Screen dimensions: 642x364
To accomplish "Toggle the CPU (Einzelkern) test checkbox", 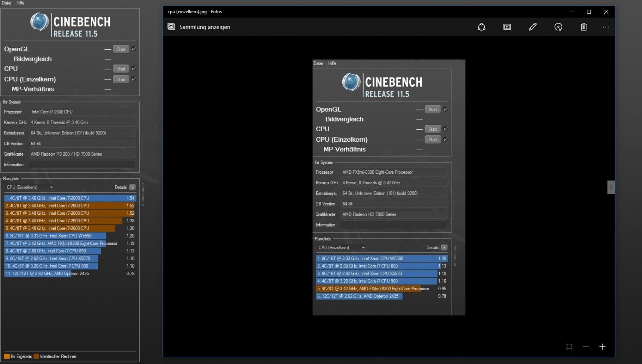I will point(134,79).
